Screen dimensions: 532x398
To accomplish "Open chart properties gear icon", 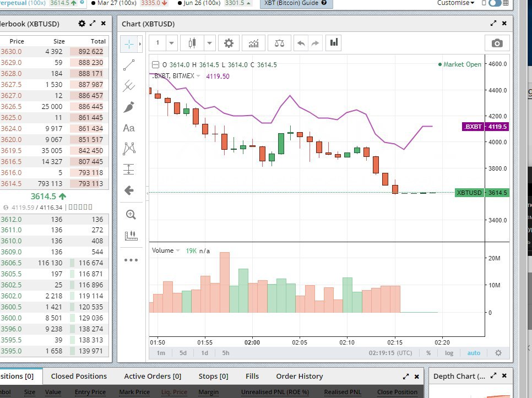I will click(229, 43).
